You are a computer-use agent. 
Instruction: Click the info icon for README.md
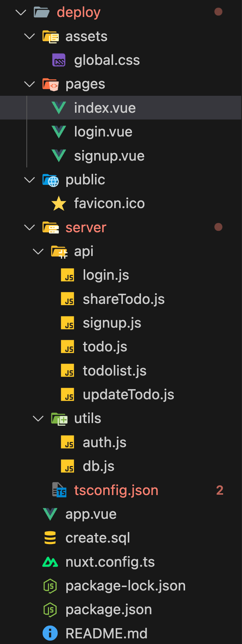[50, 633]
